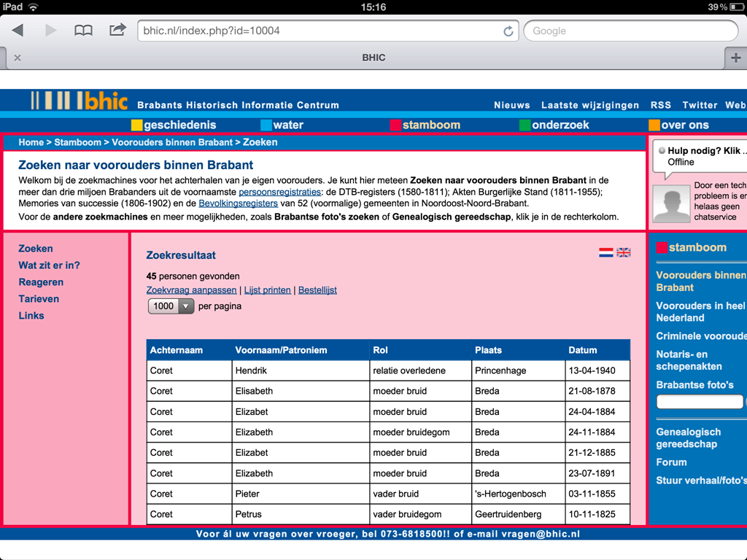This screenshot has height=560, width=747.
Task: Open the Bevolkingsregisters link
Action: [x=239, y=203]
